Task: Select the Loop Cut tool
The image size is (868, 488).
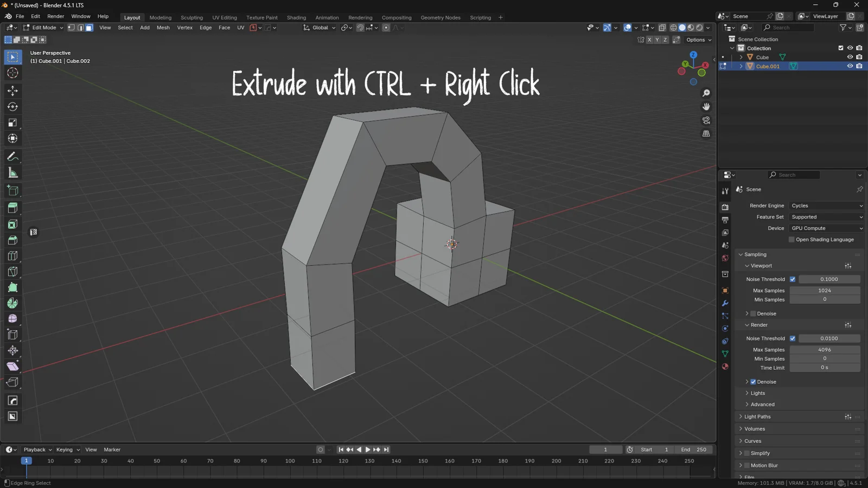Action: (x=12, y=255)
